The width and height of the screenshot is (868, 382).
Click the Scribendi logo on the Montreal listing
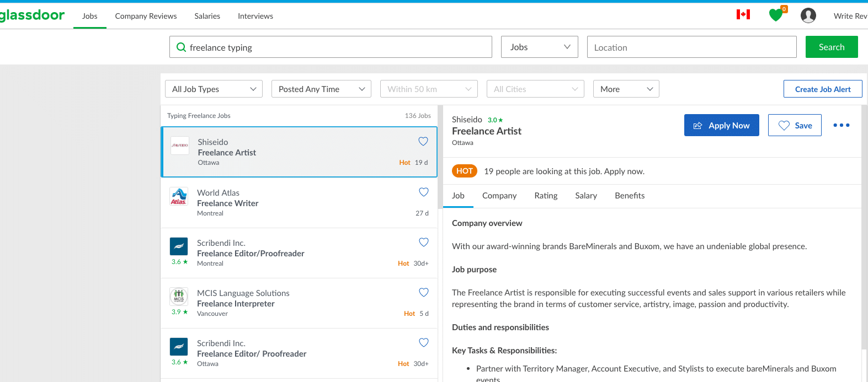point(179,246)
